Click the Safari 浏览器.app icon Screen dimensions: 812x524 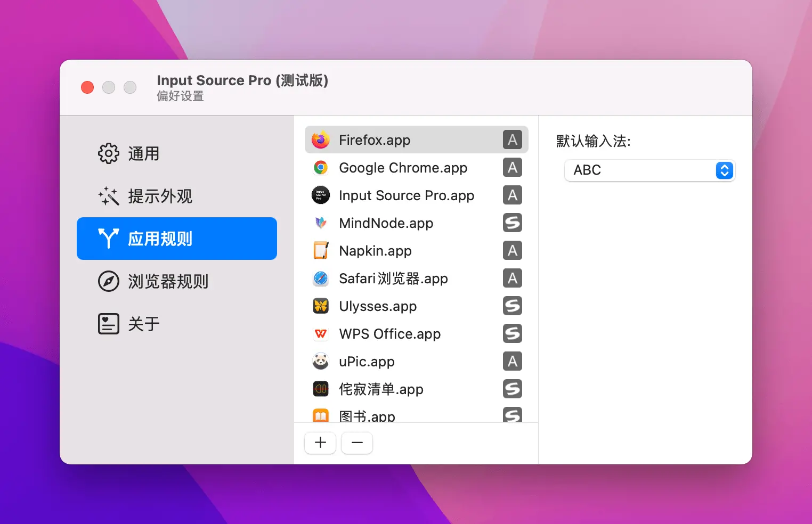tap(320, 278)
